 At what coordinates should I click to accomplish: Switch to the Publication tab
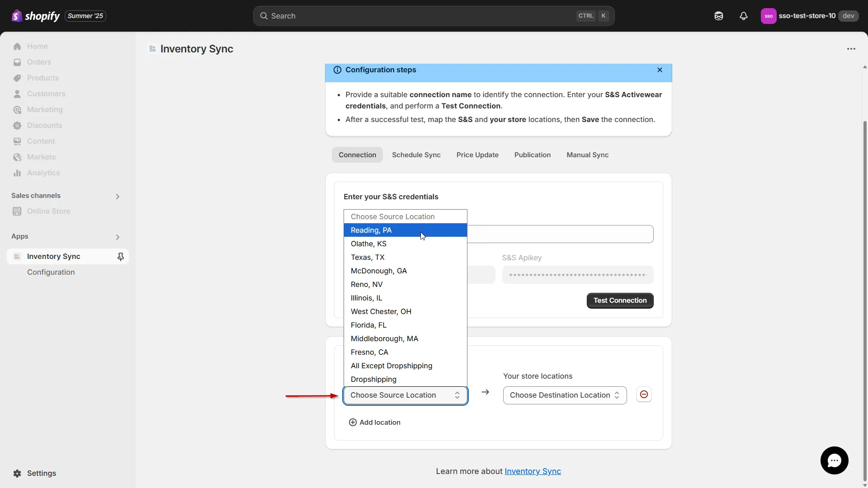pyautogui.click(x=533, y=155)
